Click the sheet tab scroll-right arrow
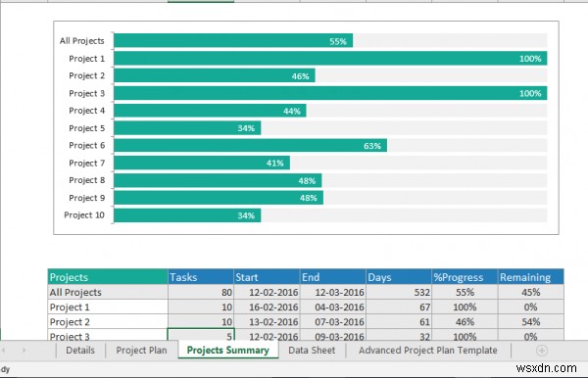Screen dimensions: 588x378 point(24,351)
